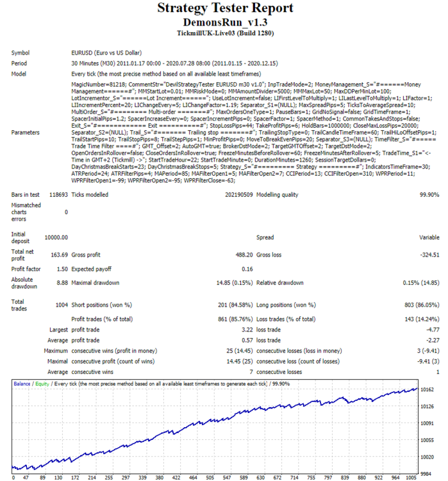Click Absolute drawdown value 8.88
This screenshot has width=448, height=481.
pos(62,283)
